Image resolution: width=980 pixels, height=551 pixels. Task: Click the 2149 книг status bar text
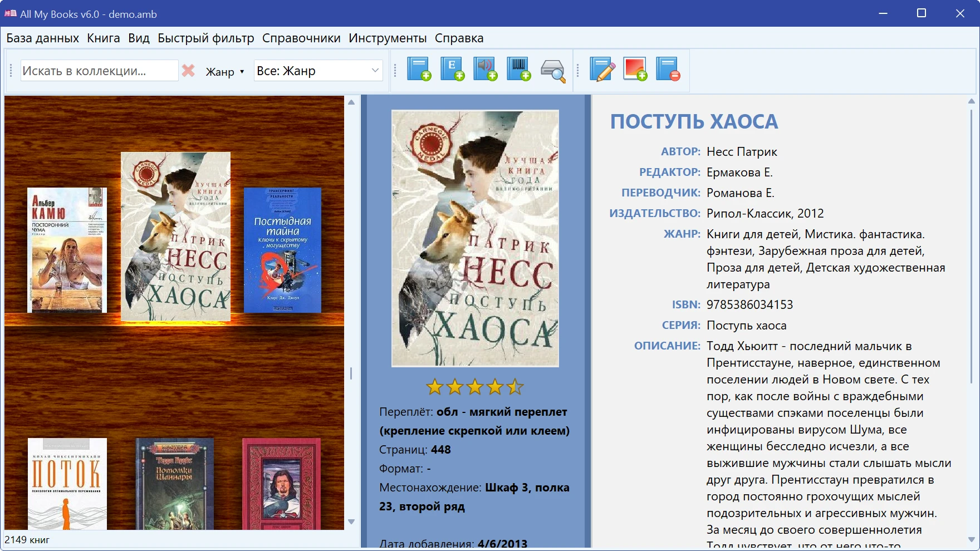point(27,540)
